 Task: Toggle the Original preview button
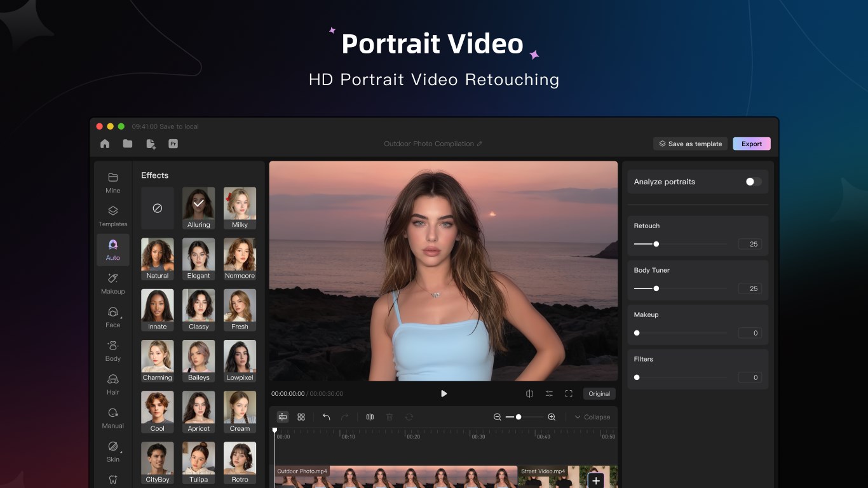(x=599, y=394)
